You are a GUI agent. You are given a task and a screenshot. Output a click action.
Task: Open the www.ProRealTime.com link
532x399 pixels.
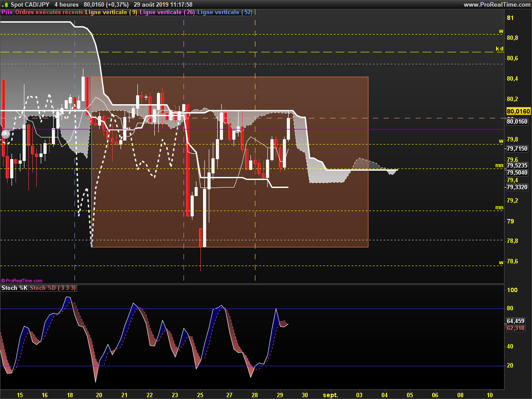tap(497, 4)
